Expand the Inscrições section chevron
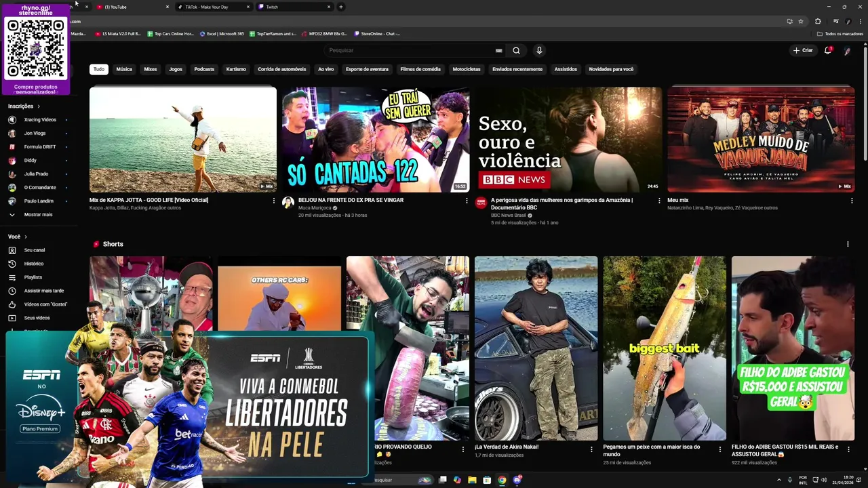 (39, 106)
